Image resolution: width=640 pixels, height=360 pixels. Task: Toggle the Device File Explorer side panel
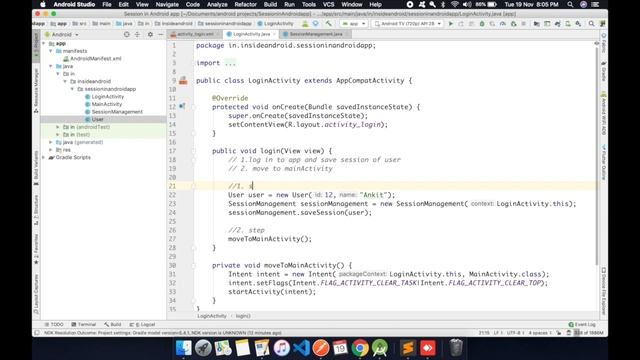coord(603,291)
